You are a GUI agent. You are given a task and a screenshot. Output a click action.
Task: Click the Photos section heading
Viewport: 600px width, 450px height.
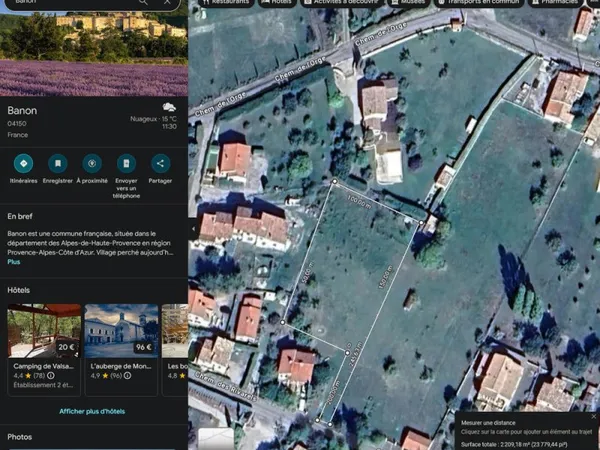point(20,437)
